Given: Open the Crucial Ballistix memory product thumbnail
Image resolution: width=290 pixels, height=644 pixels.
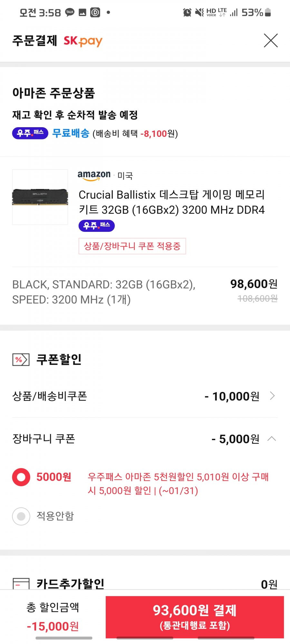Looking at the screenshot, I should (x=40, y=197).
